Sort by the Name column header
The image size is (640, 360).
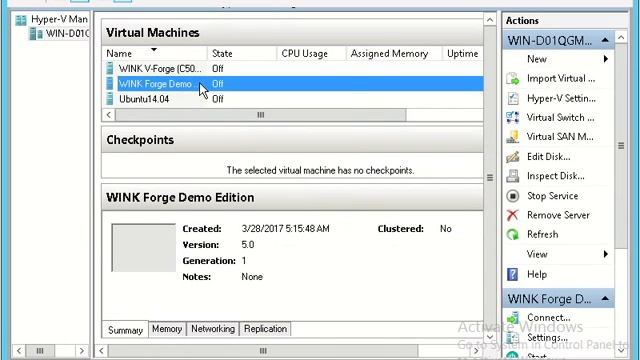pyautogui.click(x=155, y=53)
